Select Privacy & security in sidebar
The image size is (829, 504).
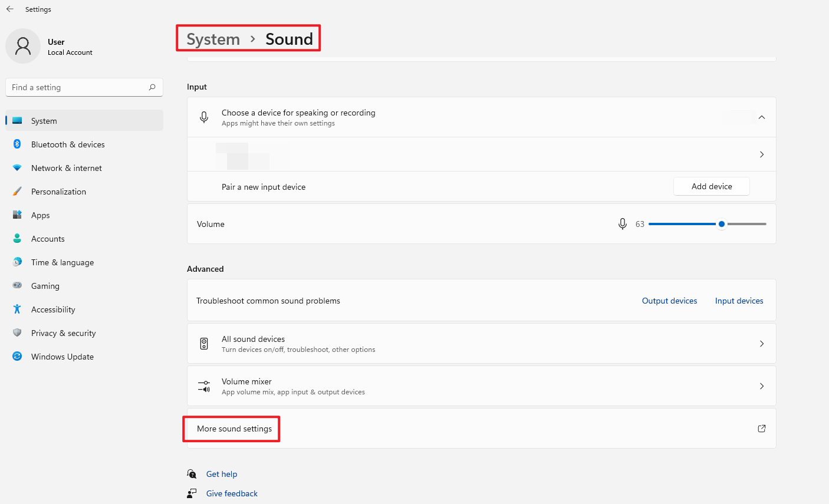coord(63,333)
